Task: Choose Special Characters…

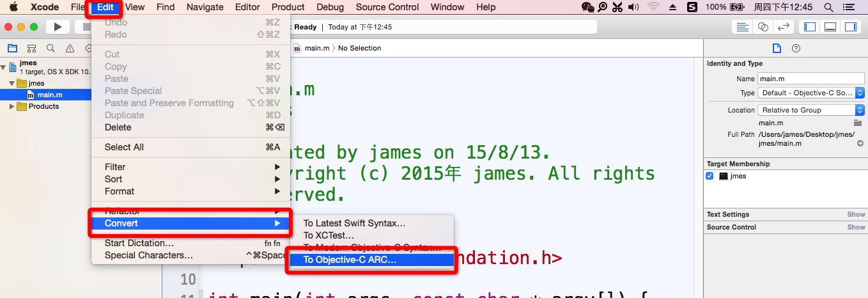Action: pyautogui.click(x=190, y=255)
